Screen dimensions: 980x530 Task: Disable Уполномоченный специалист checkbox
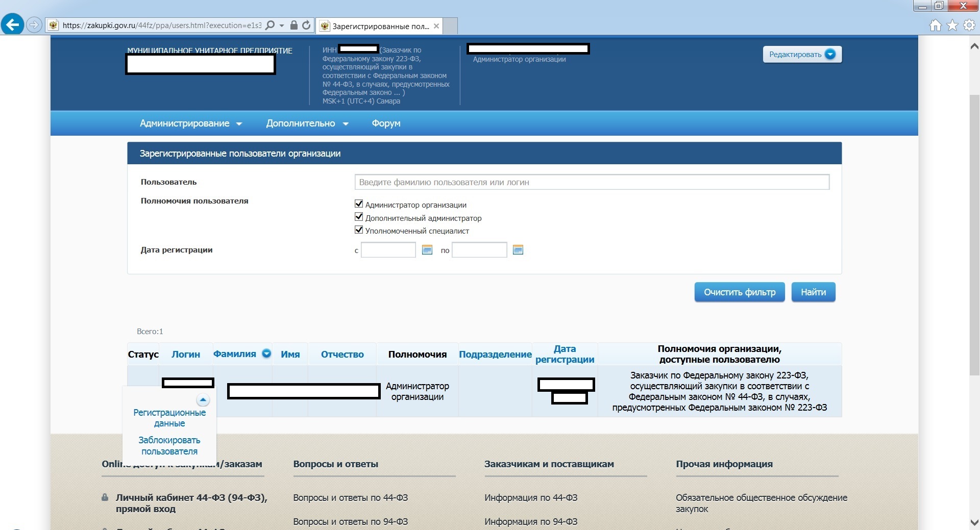click(359, 230)
